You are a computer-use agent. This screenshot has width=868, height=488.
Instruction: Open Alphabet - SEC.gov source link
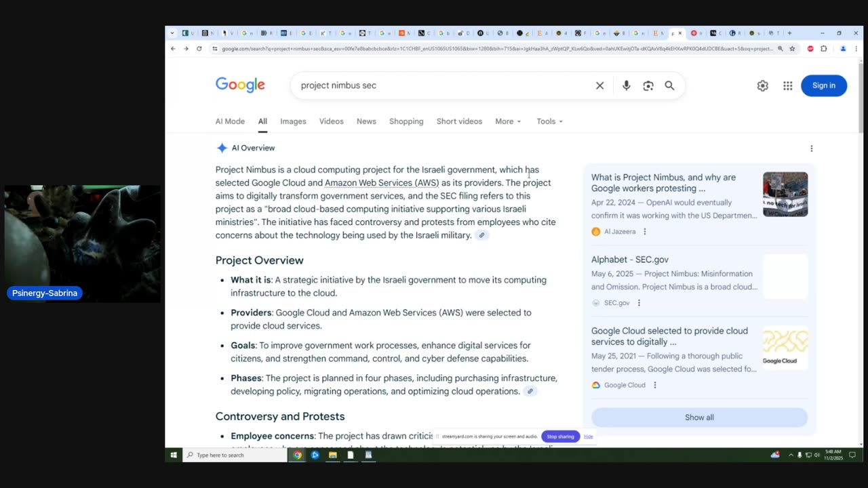tap(629, 260)
